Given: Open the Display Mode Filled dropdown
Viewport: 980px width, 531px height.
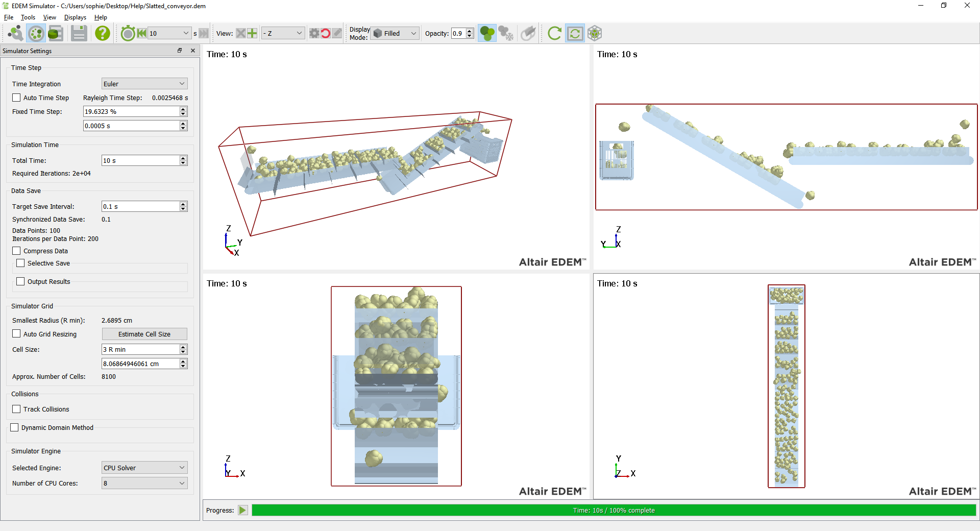Looking at the screenshot, I should point(395,34).
